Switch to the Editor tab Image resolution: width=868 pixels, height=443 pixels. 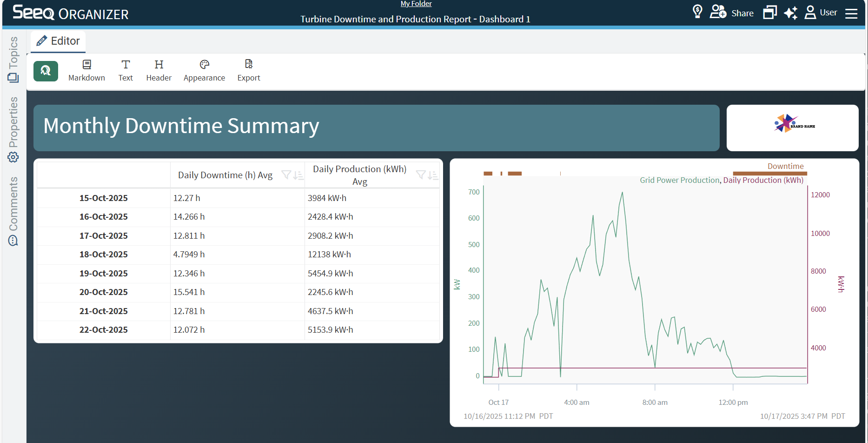pos(58,41)
